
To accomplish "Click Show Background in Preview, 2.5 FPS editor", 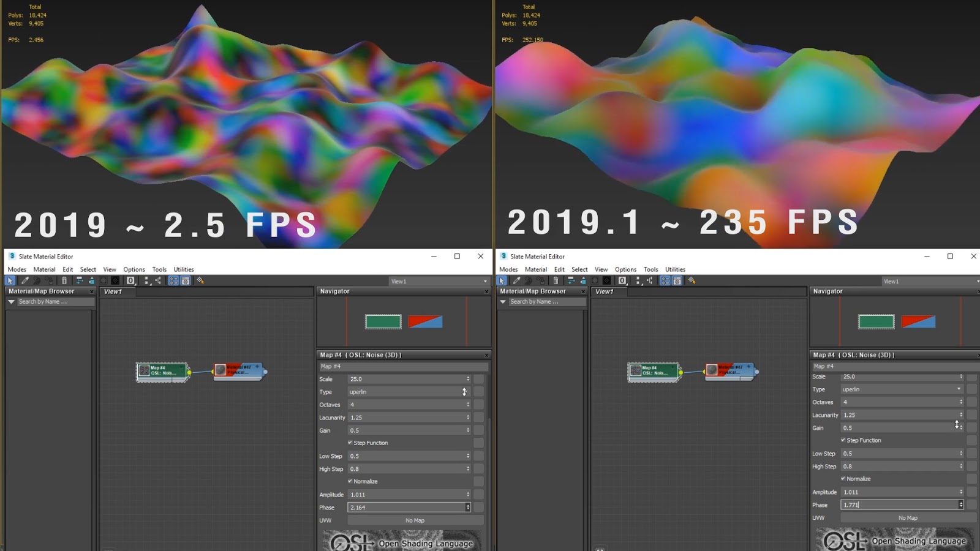I will pyautogui.click(x=115, y=280).
